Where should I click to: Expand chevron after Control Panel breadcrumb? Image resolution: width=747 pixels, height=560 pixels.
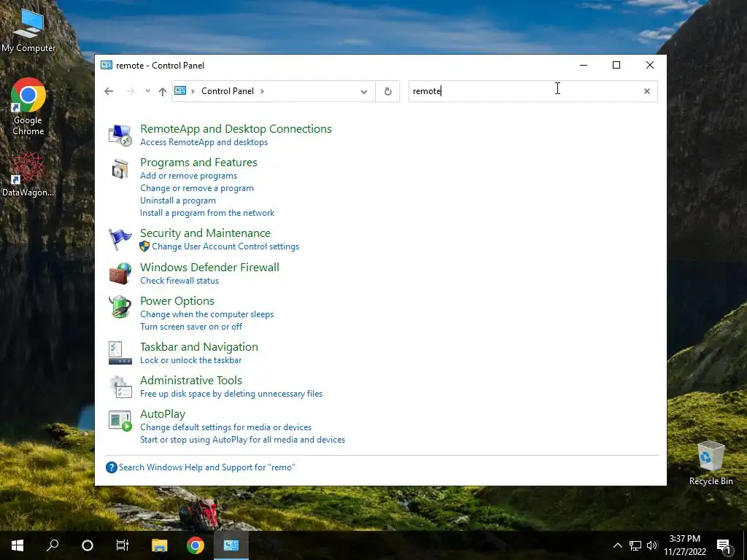pos(262,91)
